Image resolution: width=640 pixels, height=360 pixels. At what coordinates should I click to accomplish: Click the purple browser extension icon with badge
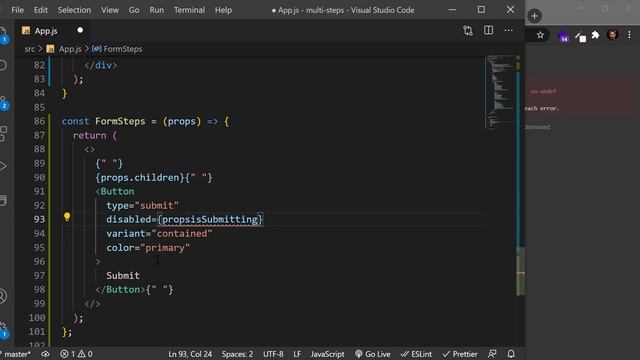(x=563, y=36)
